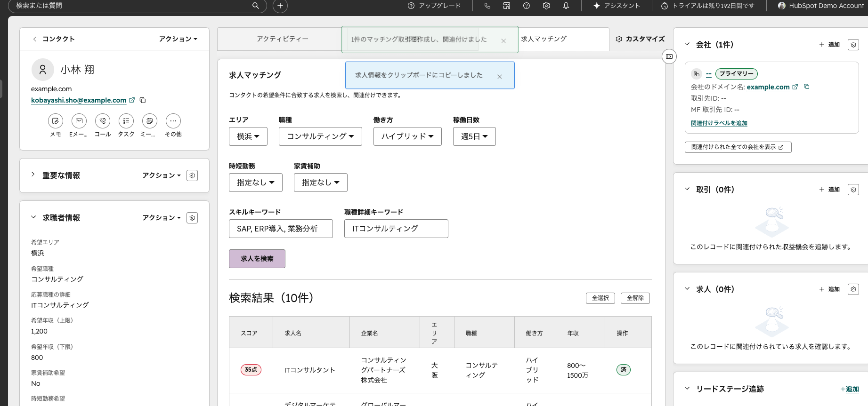Image resolution: width=868 pixels, height=406 pixels.
Task: Expand the 重要な情報 section
Action: (33, 175)
